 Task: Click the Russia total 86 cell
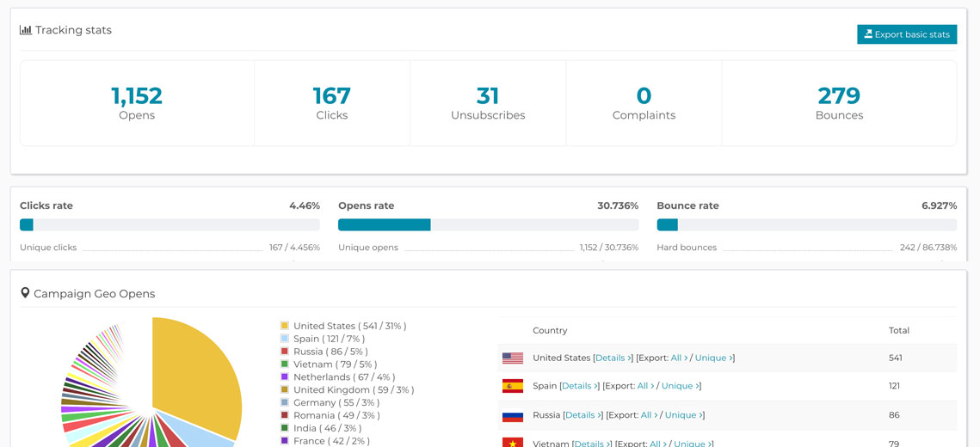[x=894, y=414]
